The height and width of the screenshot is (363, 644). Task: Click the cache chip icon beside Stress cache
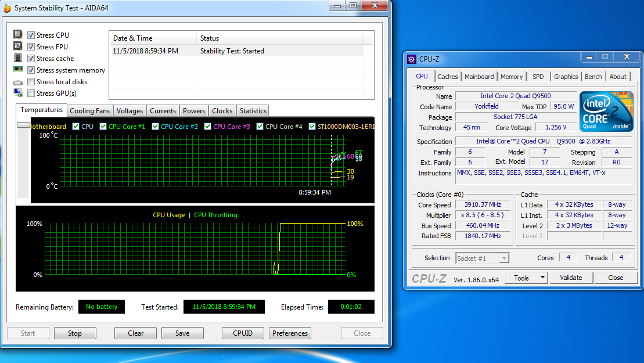point(17,57)
